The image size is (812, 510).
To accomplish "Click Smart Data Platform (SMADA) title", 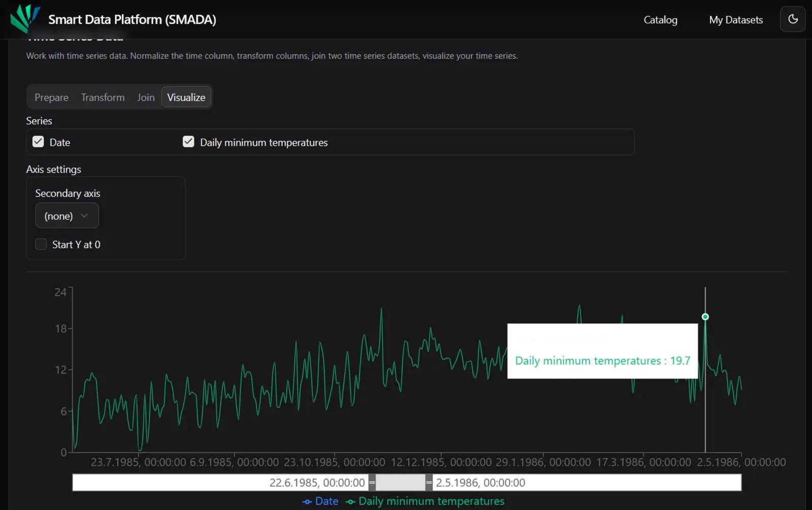I will coord(132,20).
